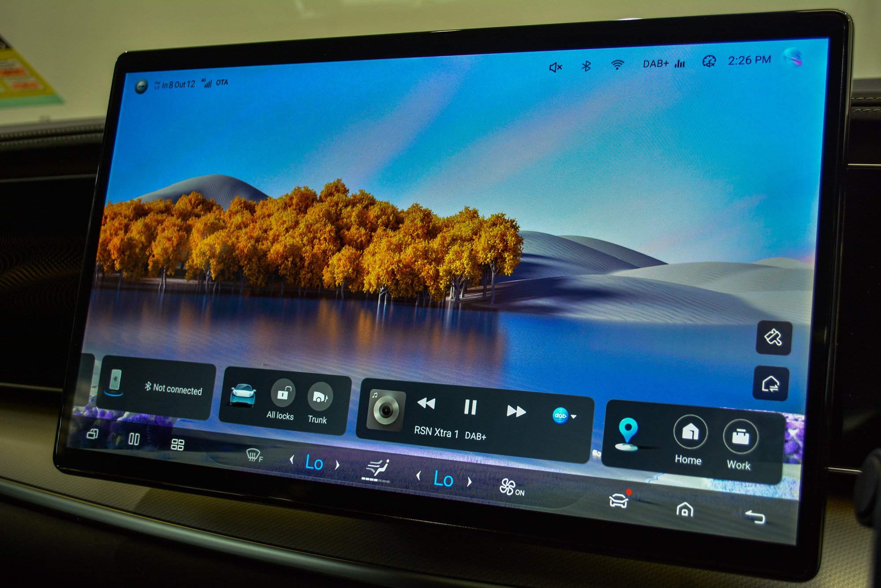Tap the album art thumbnail
This screenshot has width=881, height=588.
[x=386, y=410]
